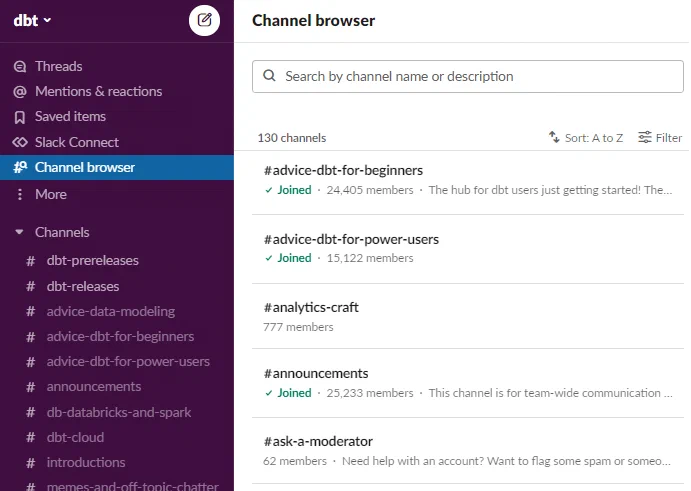Click the Mentions & reactions at-sign icon

coord(20,92)
